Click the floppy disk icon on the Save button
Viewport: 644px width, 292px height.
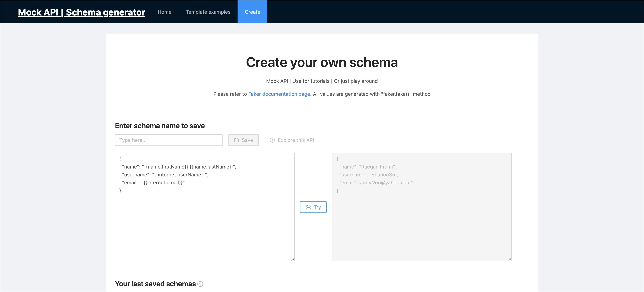(x=236, y=140)
